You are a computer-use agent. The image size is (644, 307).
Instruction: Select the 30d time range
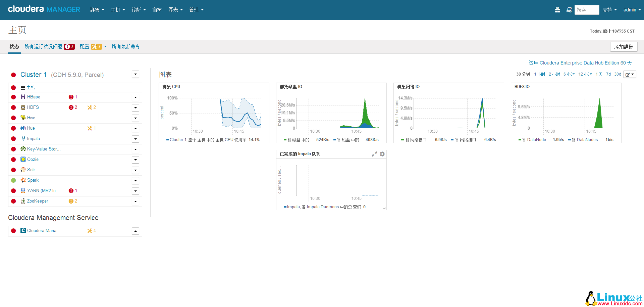pyautogui.click(x=618, y=74)
